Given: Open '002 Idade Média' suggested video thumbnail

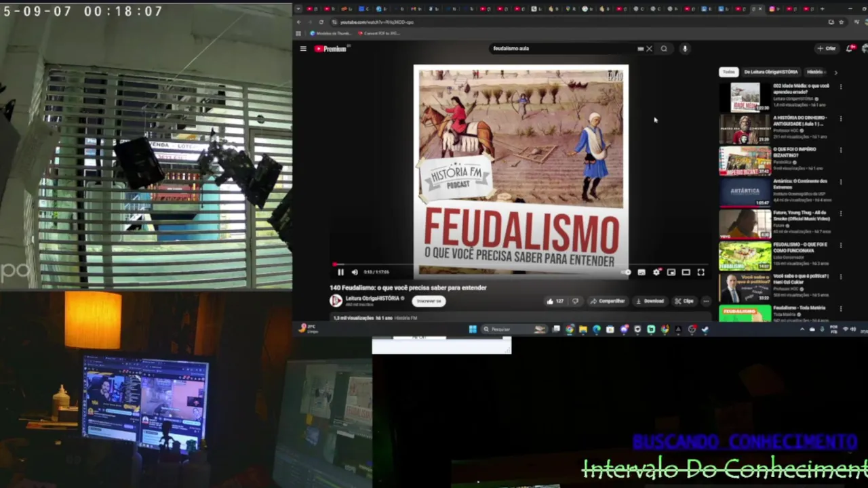Looking at the screenshot, I should pos(745,98).
